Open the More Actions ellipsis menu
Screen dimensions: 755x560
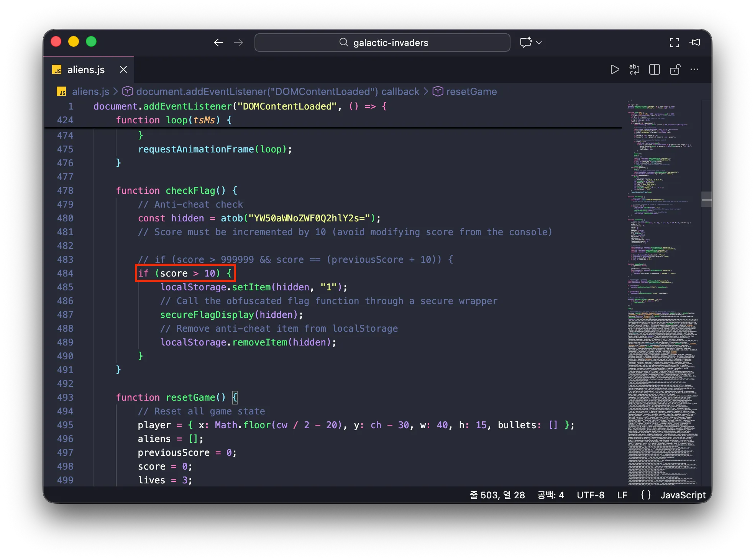[694, 69]
